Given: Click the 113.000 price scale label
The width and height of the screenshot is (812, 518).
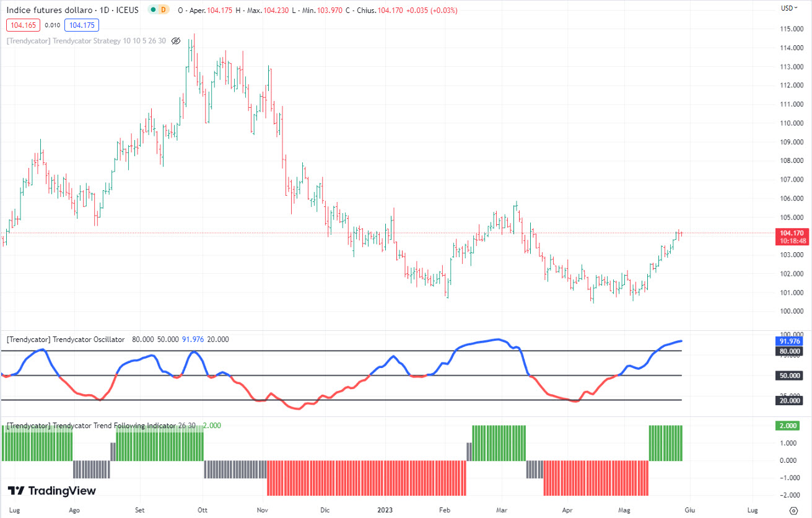Looking at the screenshot, I should point(792,67).
